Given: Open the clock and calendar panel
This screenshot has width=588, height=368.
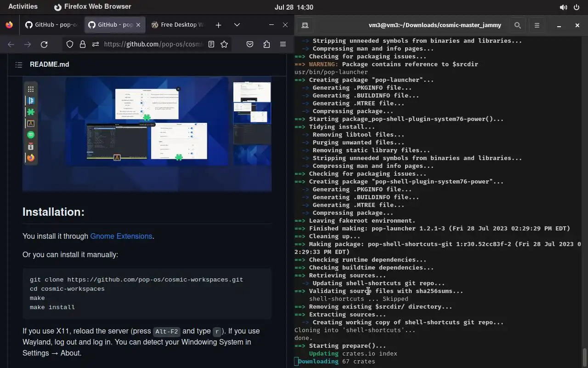Looking at the screenshot, I should [x=294, y=7].
